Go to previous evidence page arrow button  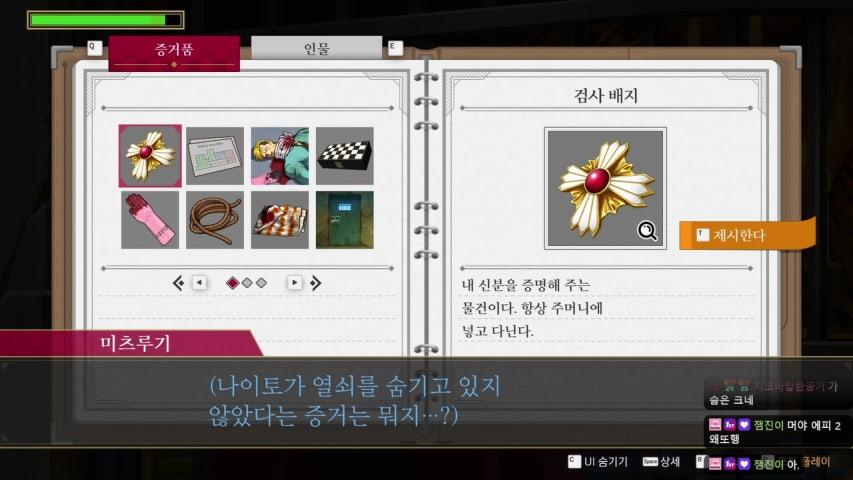pos(200,282)
